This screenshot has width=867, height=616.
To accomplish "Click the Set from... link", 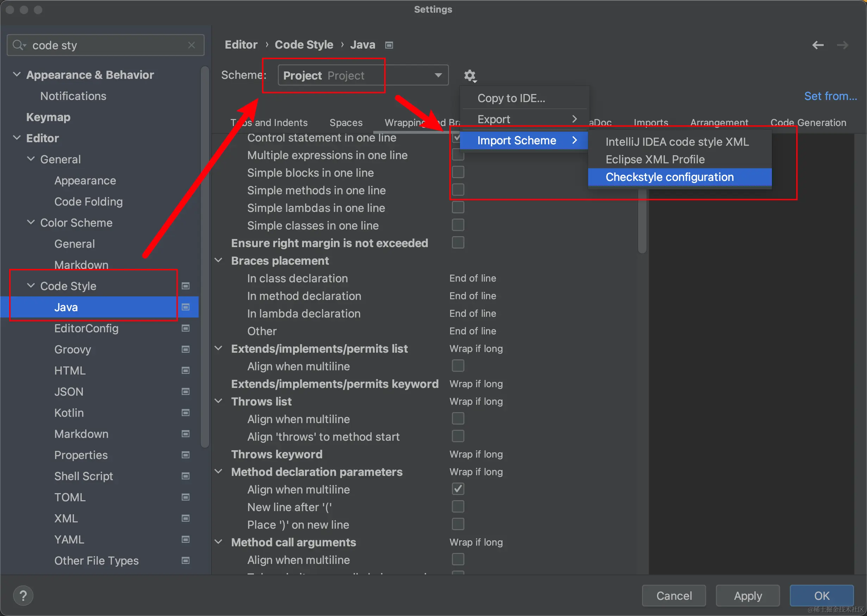I will coord(830,96).
